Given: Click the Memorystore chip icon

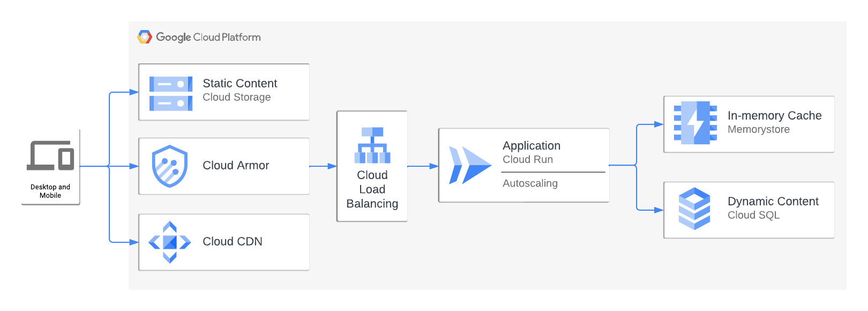Looking at the screenshot, I should [695, 123].
